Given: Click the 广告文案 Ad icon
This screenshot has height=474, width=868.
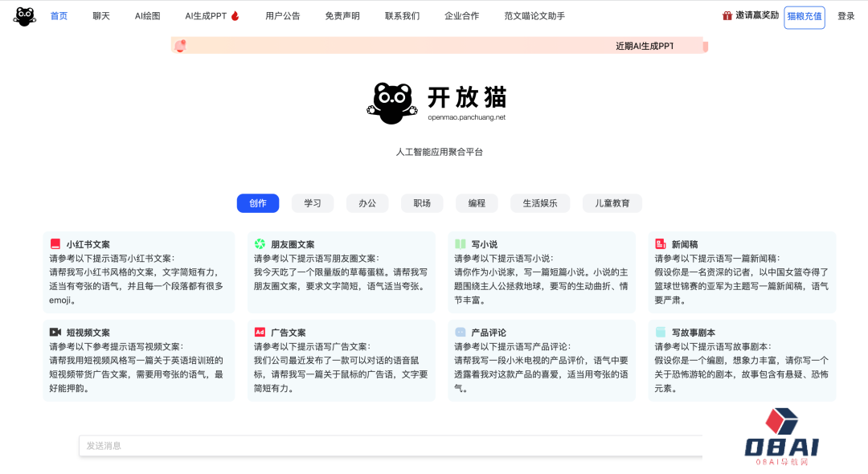Looking at the screenshot, I should 259,332.
